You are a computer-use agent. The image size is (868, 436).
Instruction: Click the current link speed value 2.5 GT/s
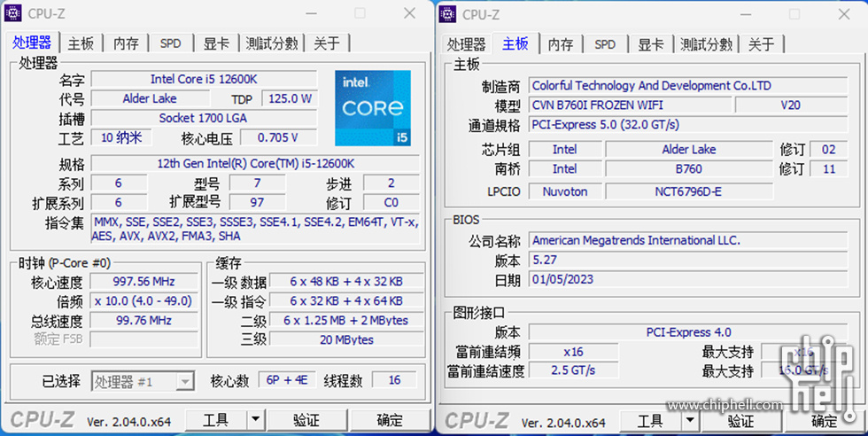click(x=574, y=370)
